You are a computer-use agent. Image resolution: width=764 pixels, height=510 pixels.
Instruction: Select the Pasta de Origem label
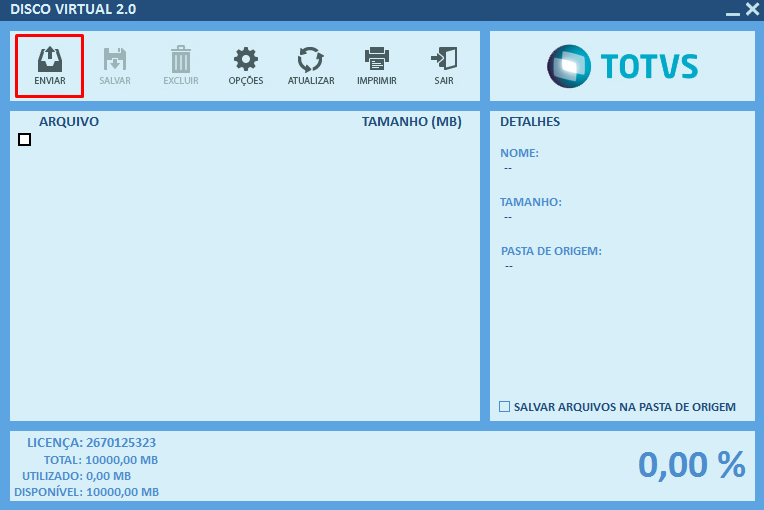pyautogui.click(x=551, y=251)
